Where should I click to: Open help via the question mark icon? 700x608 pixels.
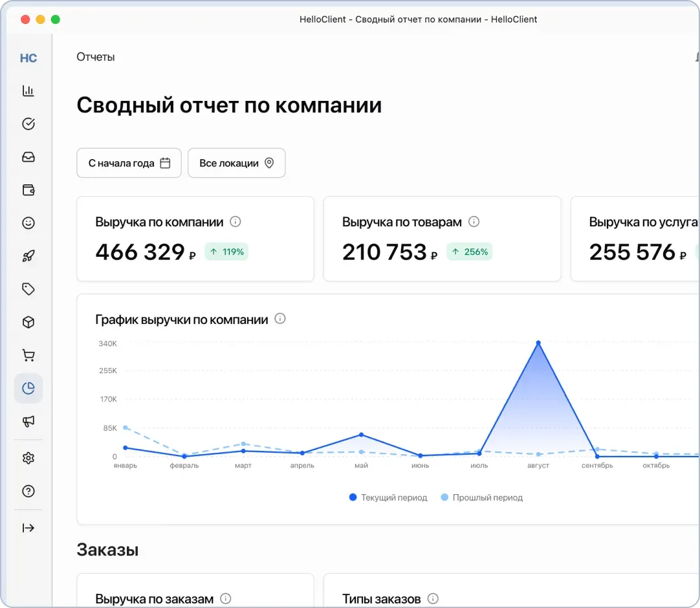pyautogui.click(x=28, y=491)
